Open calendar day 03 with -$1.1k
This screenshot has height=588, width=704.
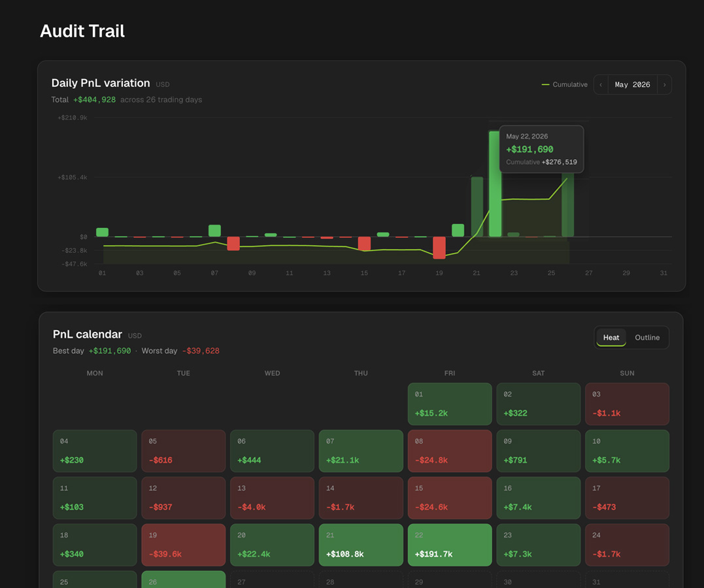point(628,404)
